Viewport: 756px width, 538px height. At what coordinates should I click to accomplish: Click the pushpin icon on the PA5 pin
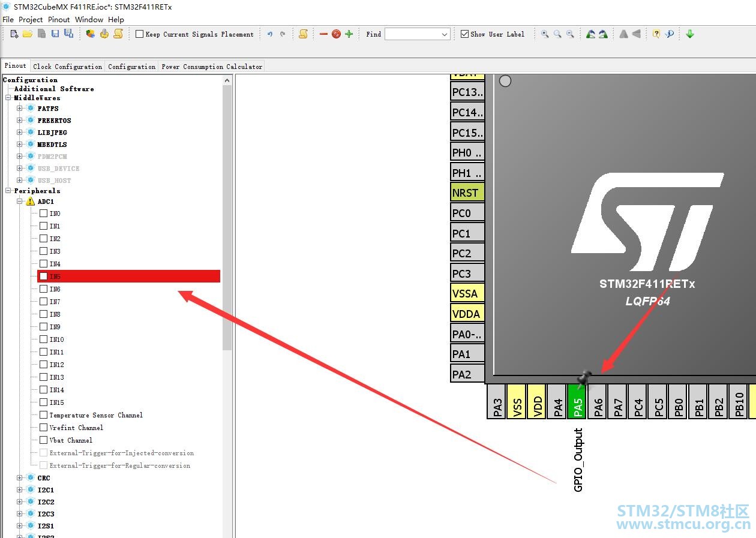[584, 378]
